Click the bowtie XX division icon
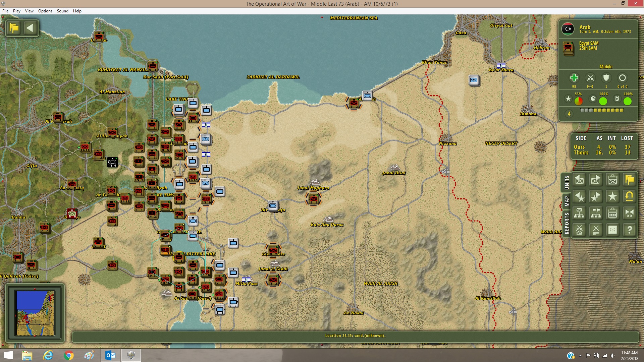Image resolution: width=644 pixels, height=362 pixels. (629, 213)
